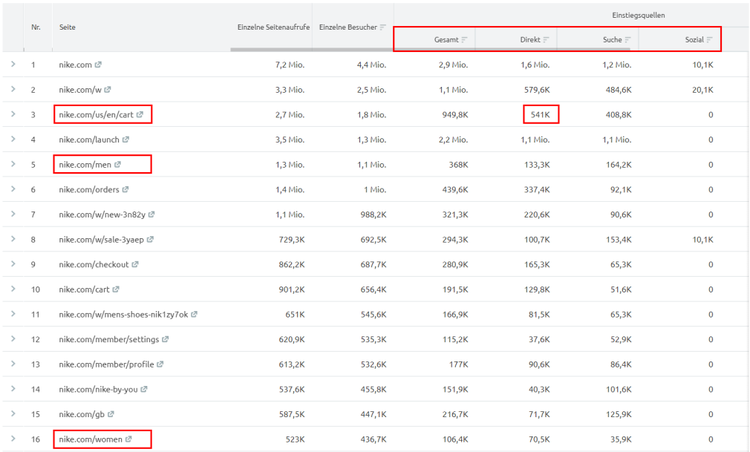Open the nike.com/gb page link
The image size is (750, 452).
(81, 414)
